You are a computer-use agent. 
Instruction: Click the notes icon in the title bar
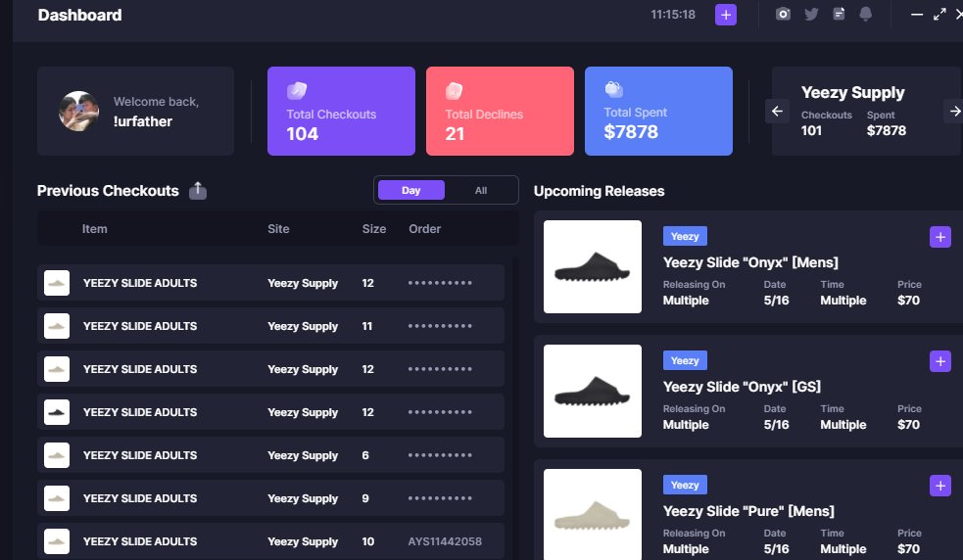839,14
